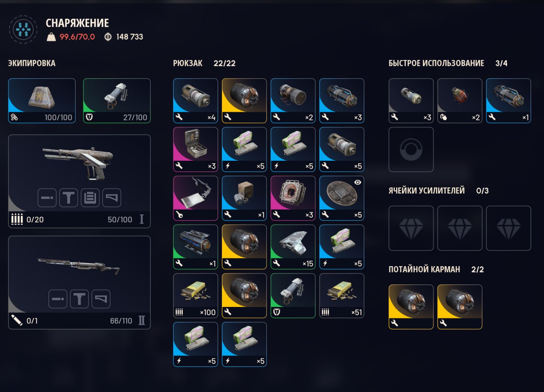Click the eye icon on the circuit board item

358,182
